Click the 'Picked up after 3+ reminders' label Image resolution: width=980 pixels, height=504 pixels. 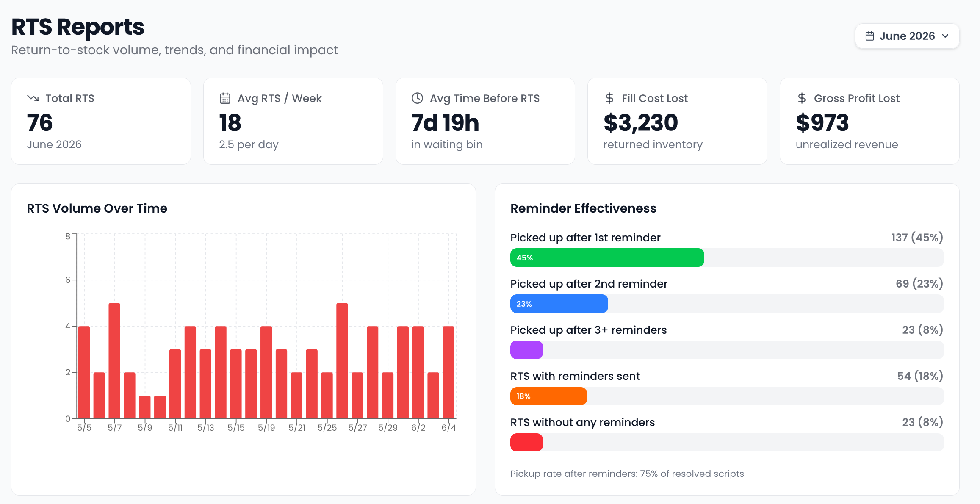[x=589, y=330]
